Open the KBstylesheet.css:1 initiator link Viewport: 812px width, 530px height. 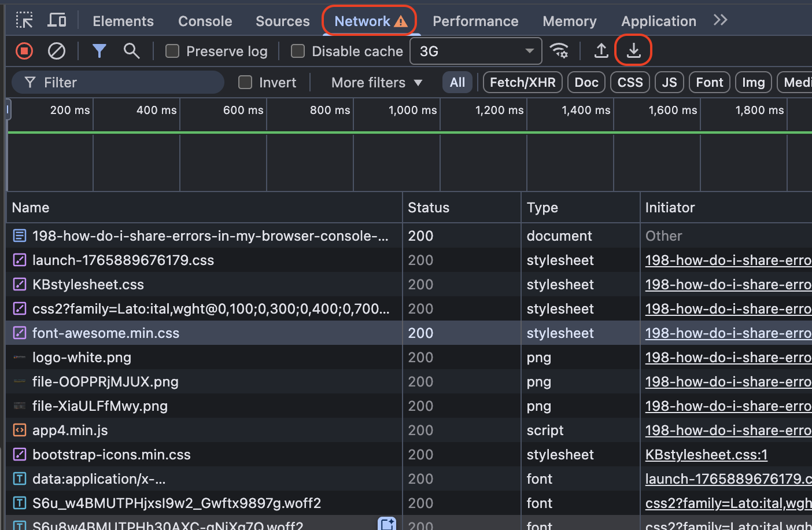tap(706, 455)
